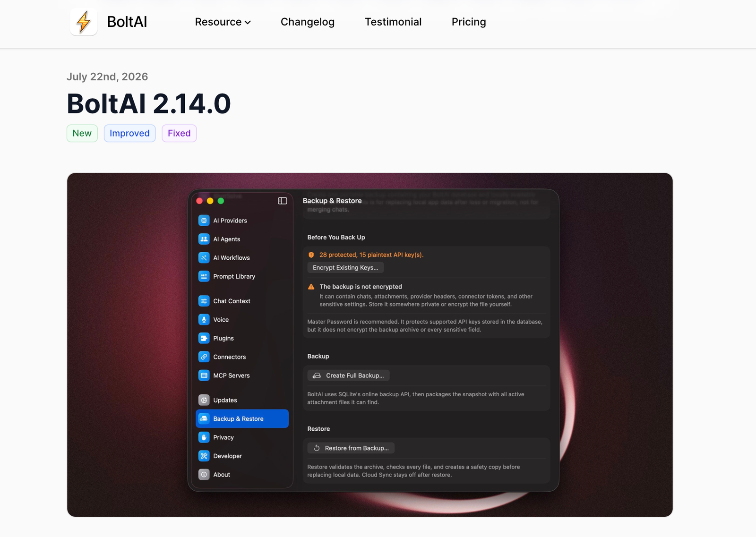Click the BoltAI lightning bolt logo
Screen dimensions: 756x537
tap(84, 22)
